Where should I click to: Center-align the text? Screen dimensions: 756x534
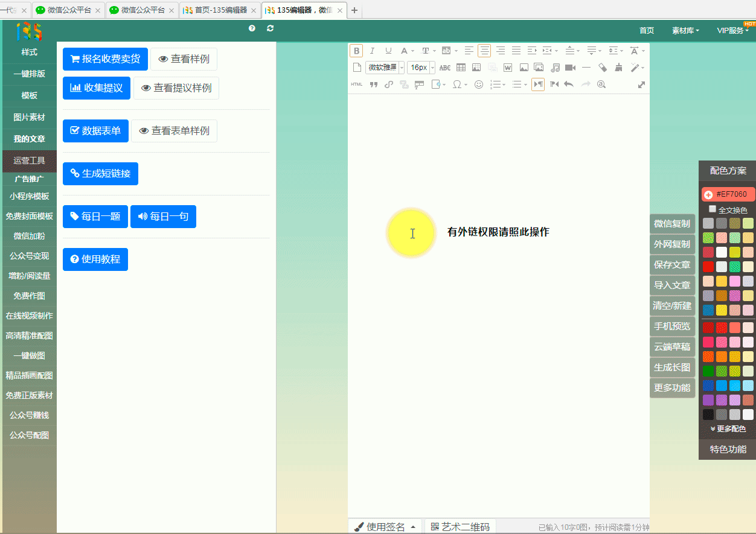coord(484,51)
